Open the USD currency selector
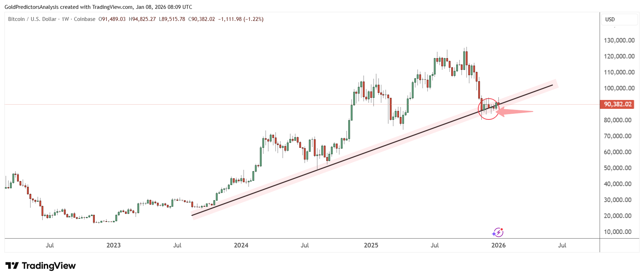This screenshot has height=279, width=644. coord(619,19)
